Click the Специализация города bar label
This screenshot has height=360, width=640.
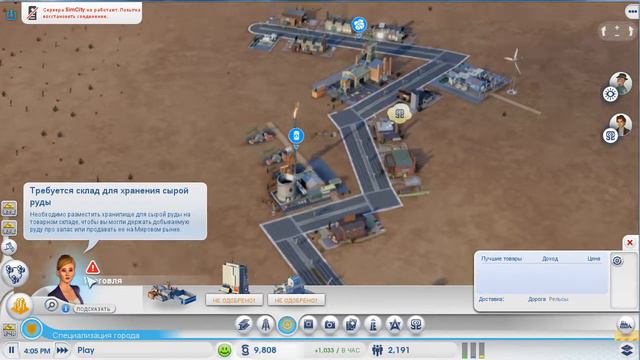(96, 335)
